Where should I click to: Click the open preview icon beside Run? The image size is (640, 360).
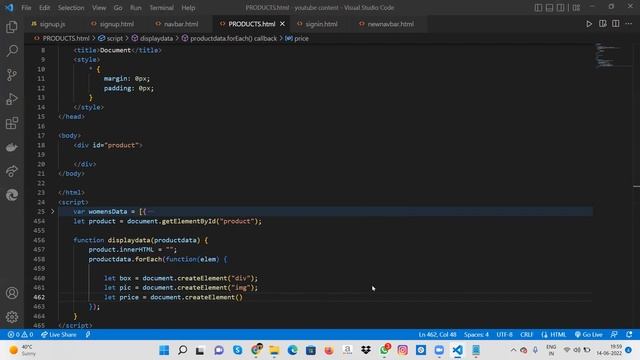tap(602, 24)
